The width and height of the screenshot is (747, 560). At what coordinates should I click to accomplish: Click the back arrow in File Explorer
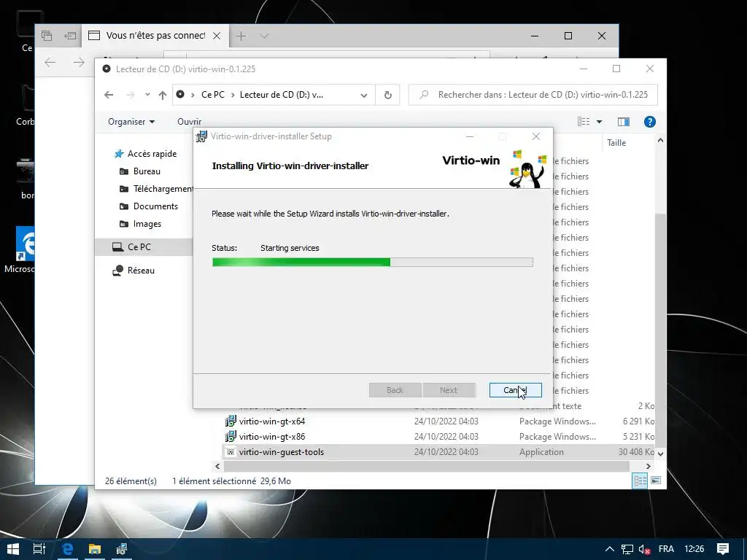(109, 95)
